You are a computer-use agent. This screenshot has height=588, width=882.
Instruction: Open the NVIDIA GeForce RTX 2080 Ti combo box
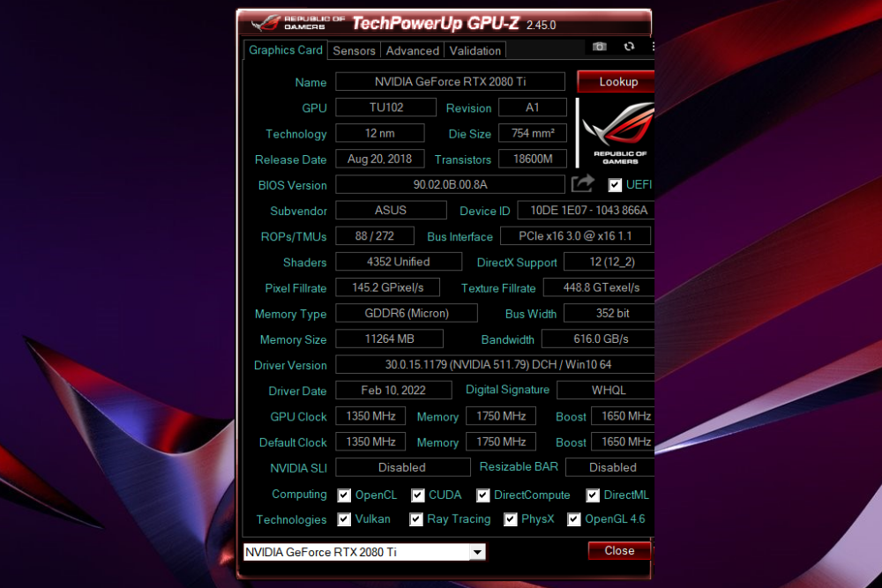364,552
